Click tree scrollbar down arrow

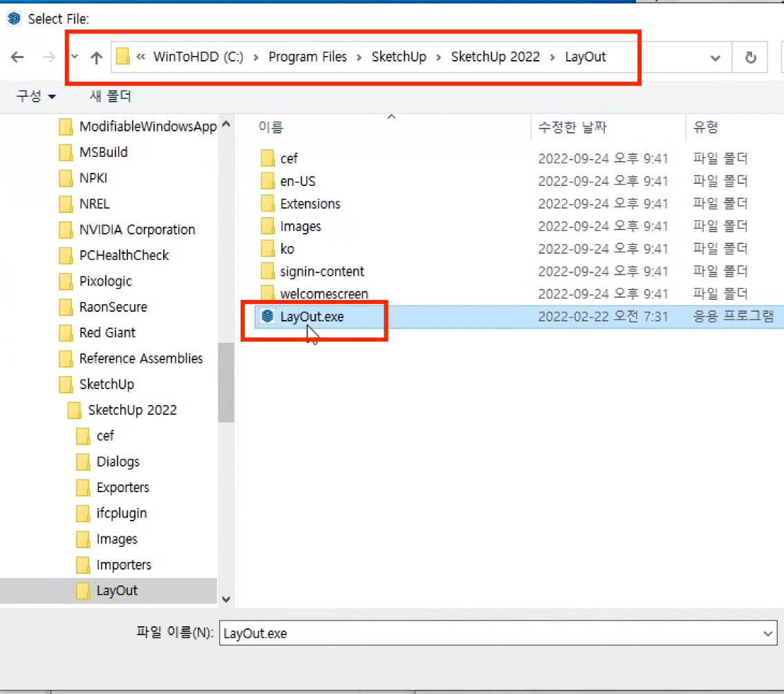(226, 599)
